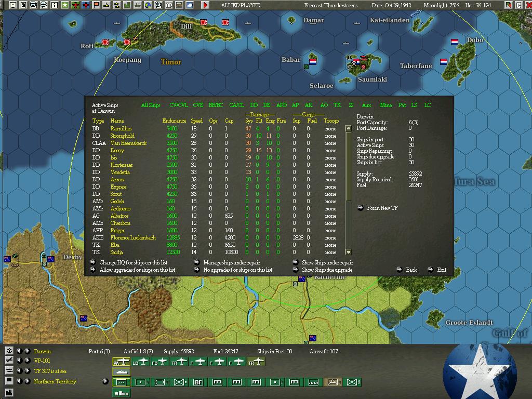Toggle the All Ships filter

point(151,105)
